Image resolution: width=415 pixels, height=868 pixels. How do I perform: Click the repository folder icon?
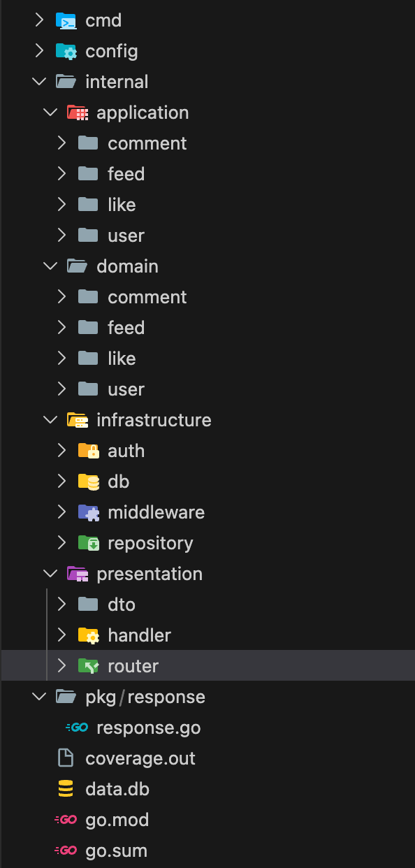coord(89,543)
